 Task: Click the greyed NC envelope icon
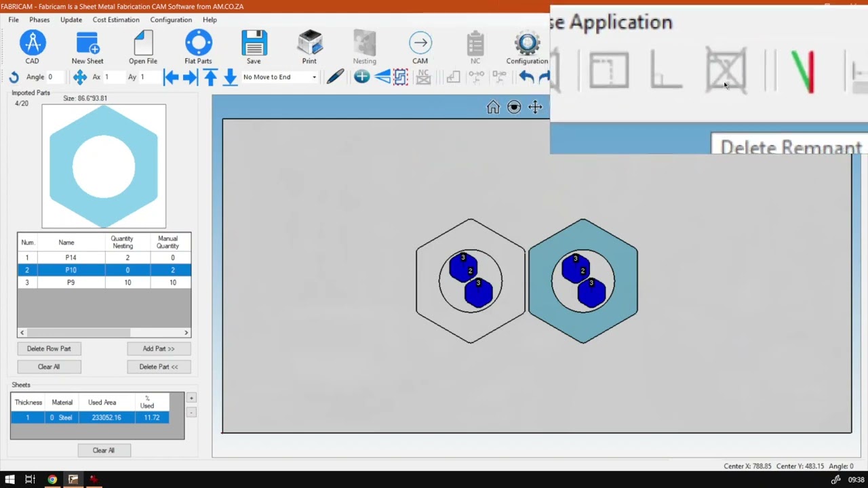[423, 77]
